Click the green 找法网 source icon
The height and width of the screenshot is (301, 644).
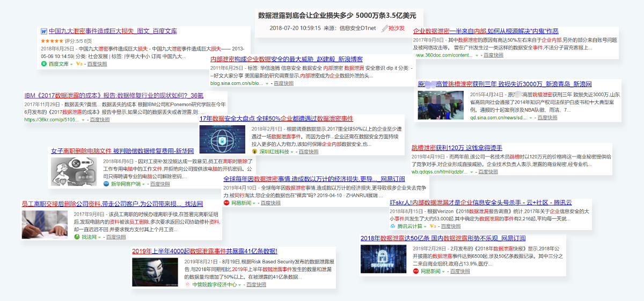click(x=77, y=236)
